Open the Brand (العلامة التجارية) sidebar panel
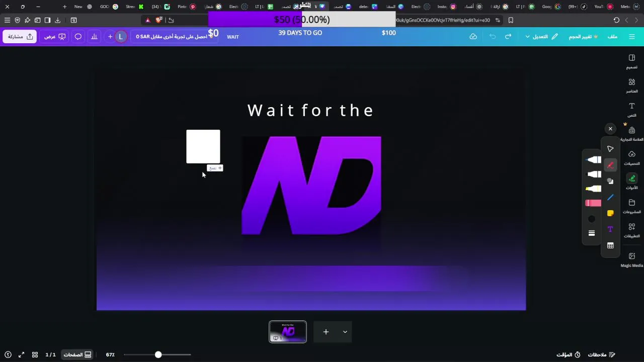The height and width of the screenshot is (362, 644). [631, 134]
